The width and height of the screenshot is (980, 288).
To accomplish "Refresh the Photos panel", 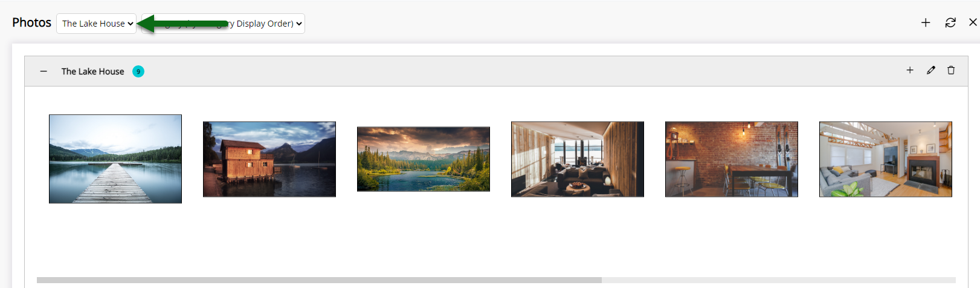I will point(950,23).
